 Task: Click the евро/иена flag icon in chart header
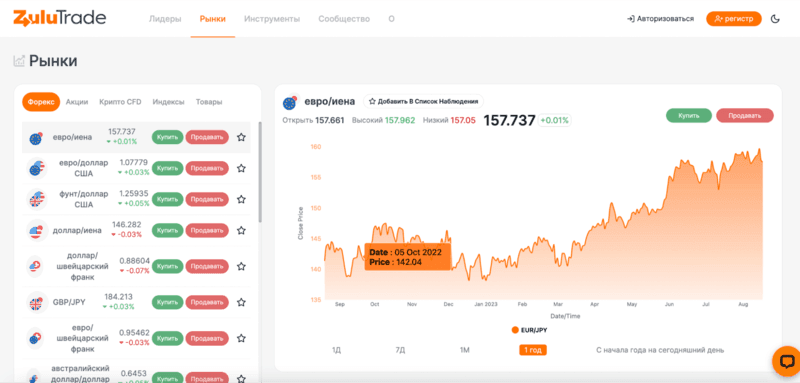click(x=290, y=103)
